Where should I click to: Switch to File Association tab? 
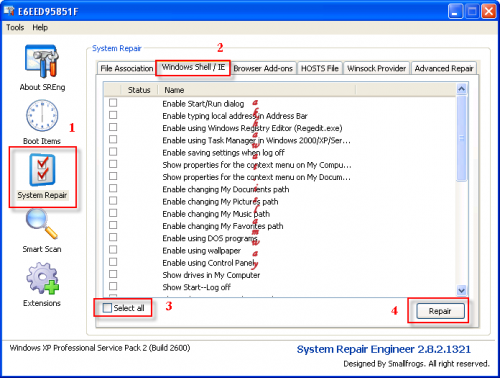(127, 68)
